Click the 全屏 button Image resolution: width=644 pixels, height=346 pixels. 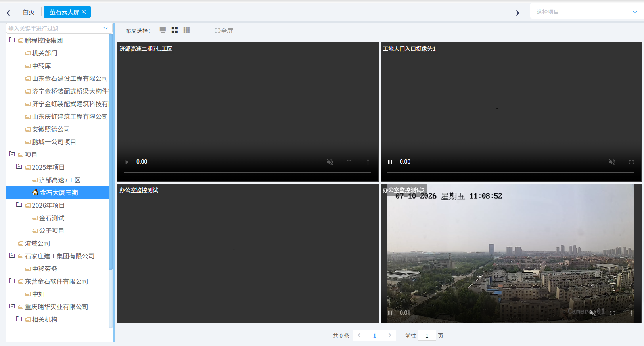tap(224, 31)
